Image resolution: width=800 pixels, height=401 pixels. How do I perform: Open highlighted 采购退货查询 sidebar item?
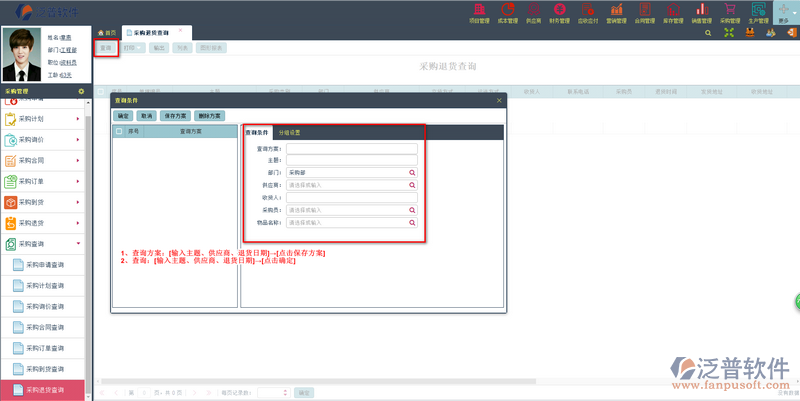tap(43, 390)
